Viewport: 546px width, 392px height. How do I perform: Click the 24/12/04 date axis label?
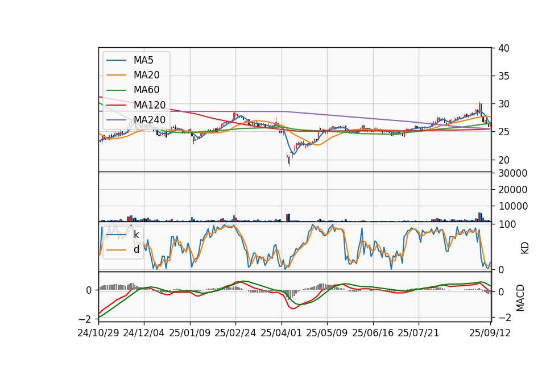coord(144,333)
